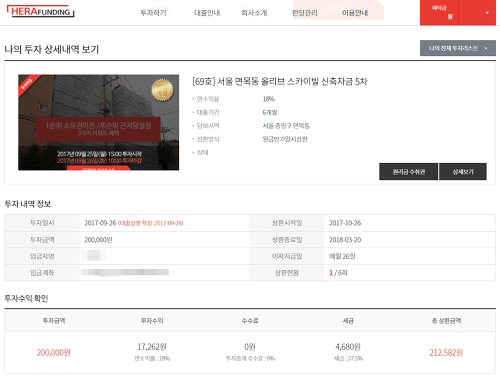500x377 pixels.
Task: Select the 4,680원 tax amount
Action: click(348, 347)
